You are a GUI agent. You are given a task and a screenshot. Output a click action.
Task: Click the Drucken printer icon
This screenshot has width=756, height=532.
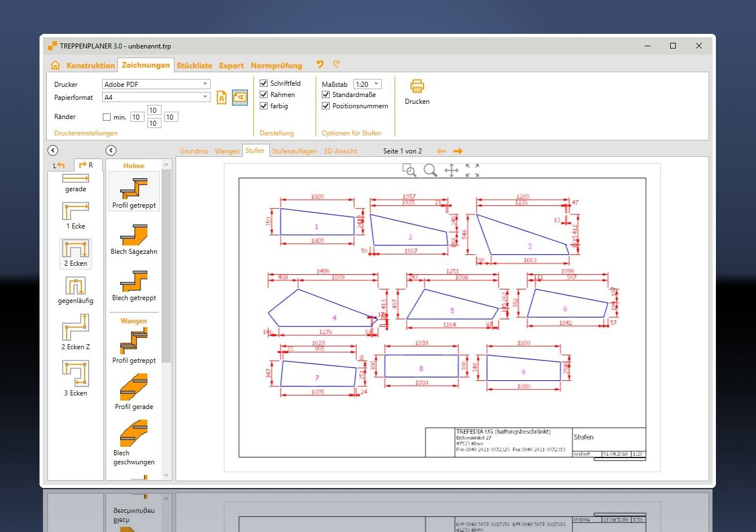[x=417, y=86]
